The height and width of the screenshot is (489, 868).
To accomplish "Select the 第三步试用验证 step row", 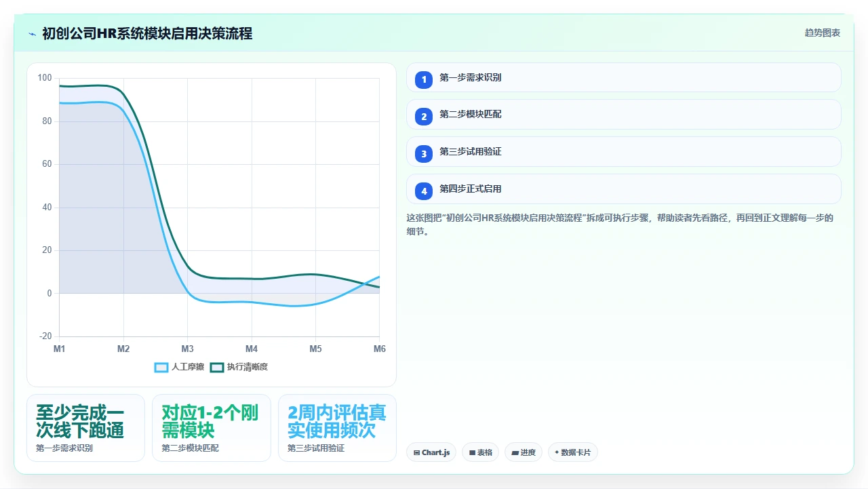I will (624, 152).
